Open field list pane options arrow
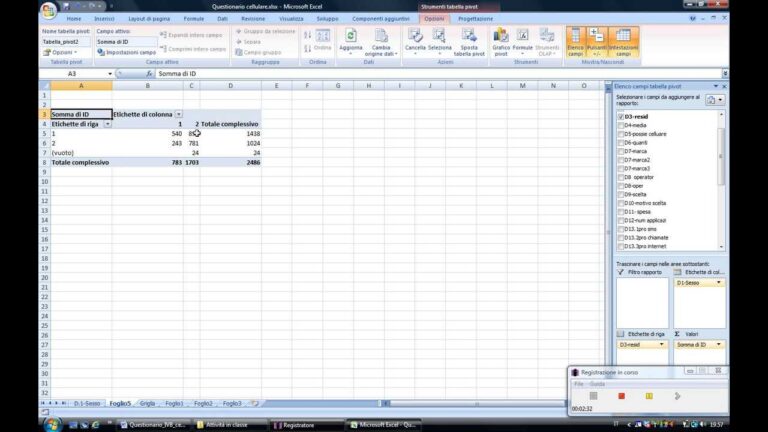The image size is (768, 432). point(716,86)
